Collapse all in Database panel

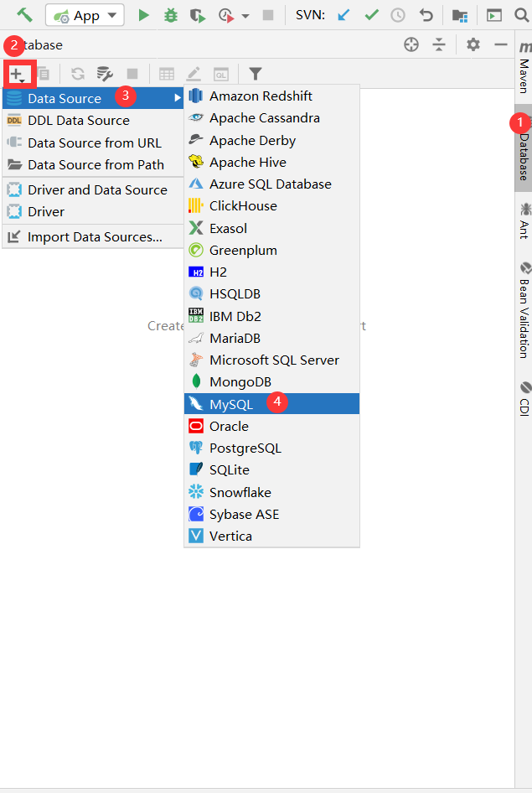click(439, 45)
